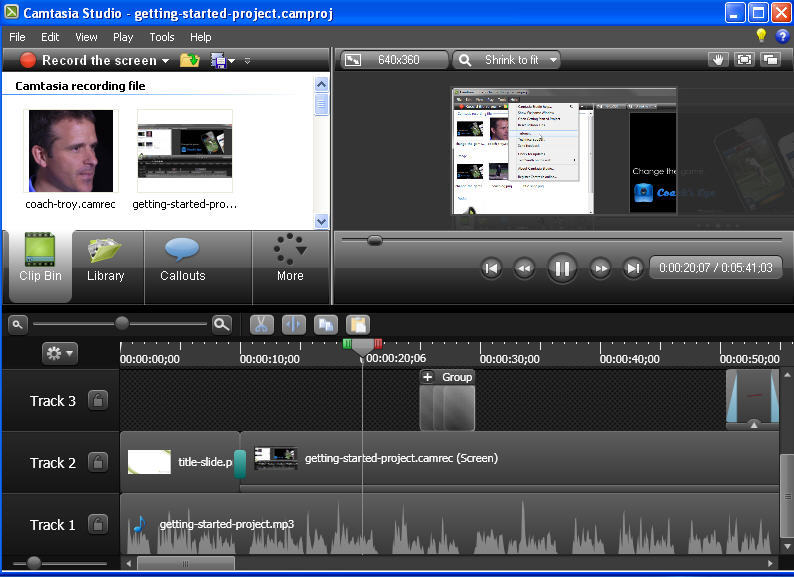Click the teal transition between Track 2 clips
Viewport: 794px width, 577px height.
(x=240, y=463)
